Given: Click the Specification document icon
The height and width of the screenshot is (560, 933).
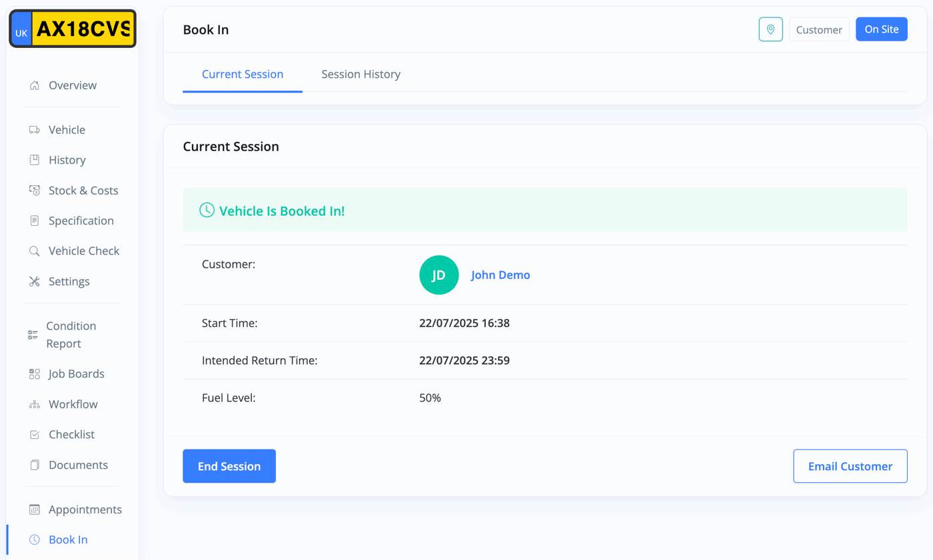Looking at the screenshot, I should (35, 220).
